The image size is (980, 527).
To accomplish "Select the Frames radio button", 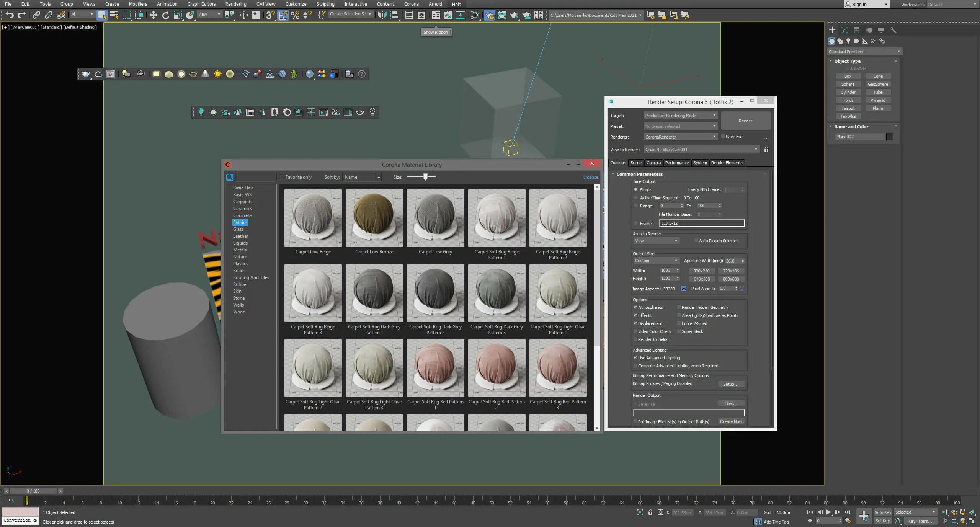I will 636,223.
